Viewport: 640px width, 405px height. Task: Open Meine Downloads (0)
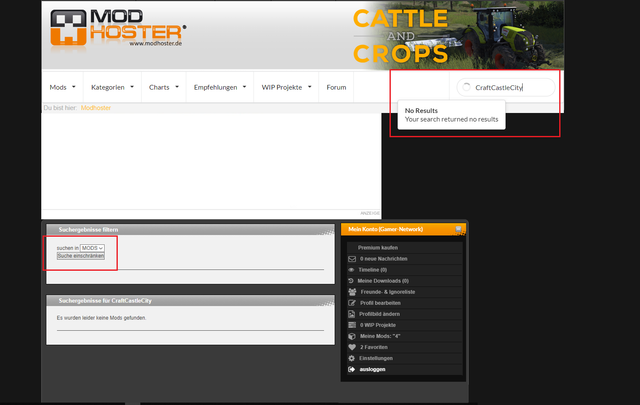(383, 280)
